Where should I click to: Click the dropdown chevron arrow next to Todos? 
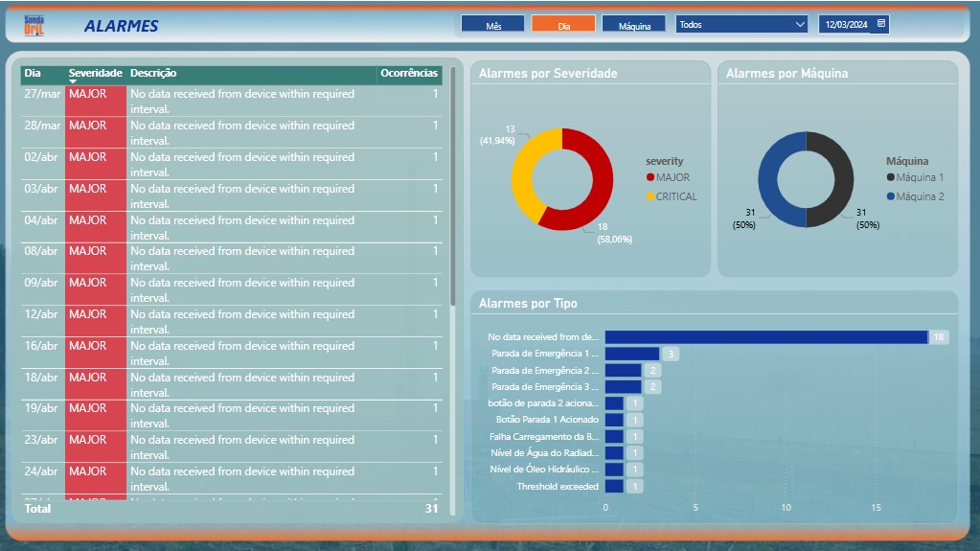(x=799, y=24)
